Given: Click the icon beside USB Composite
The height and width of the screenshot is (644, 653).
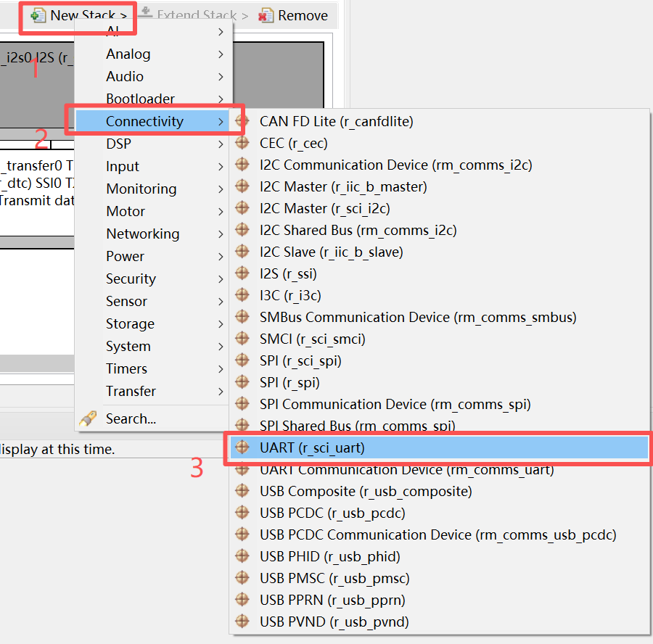Looking at the screenshot, I should pyautogui.click(x=242, y=491).
